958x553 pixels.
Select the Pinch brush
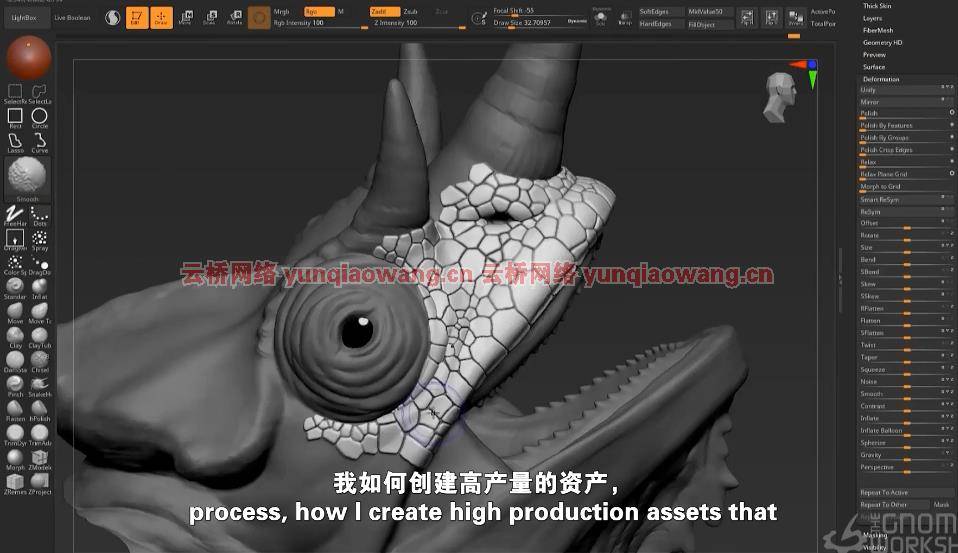click(x=15, y=386)
